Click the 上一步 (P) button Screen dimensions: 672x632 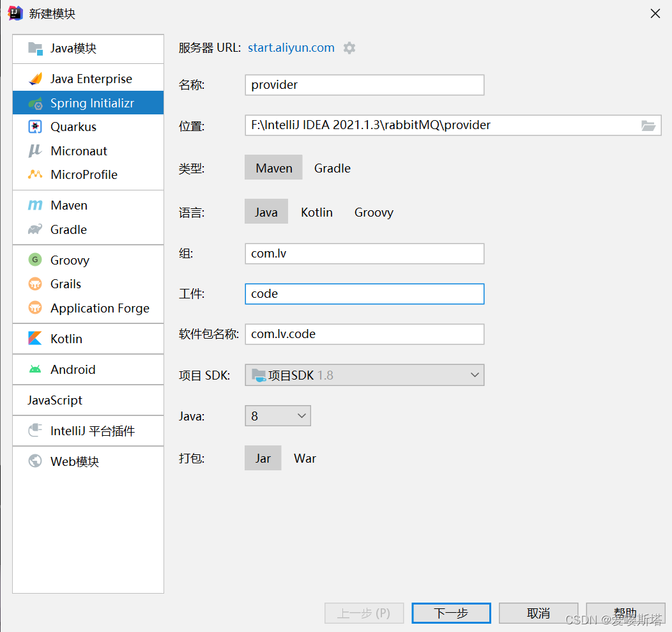point(364,613)
